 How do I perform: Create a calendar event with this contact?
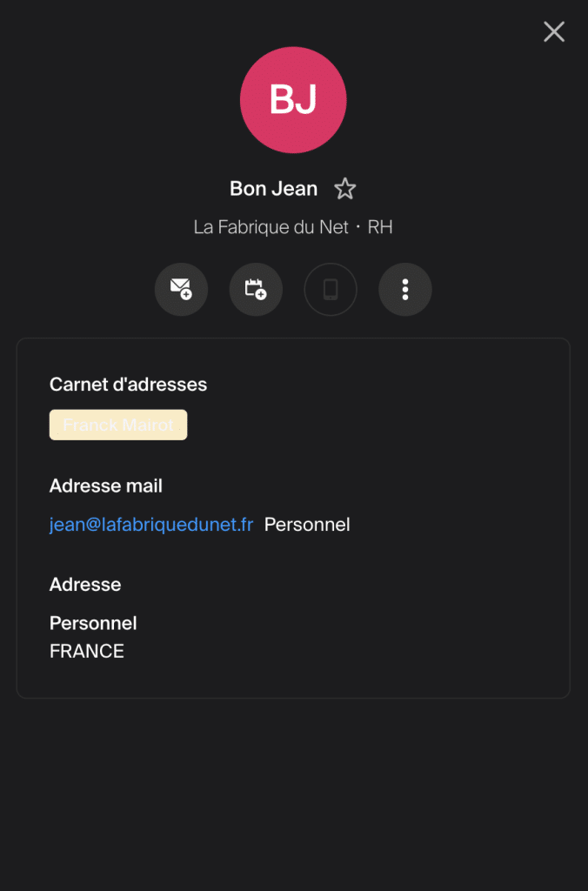coord(256,289)
